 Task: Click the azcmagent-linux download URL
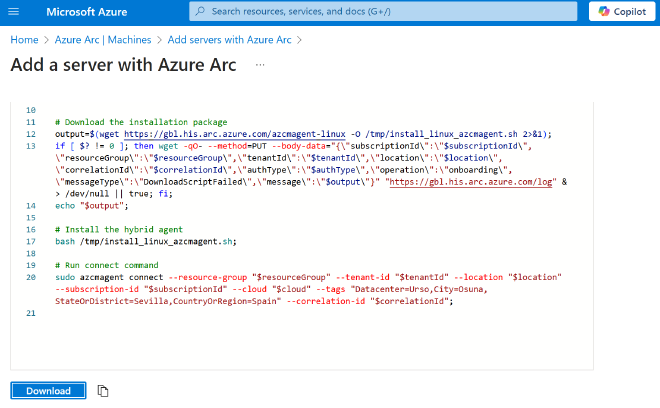point(234,134)
